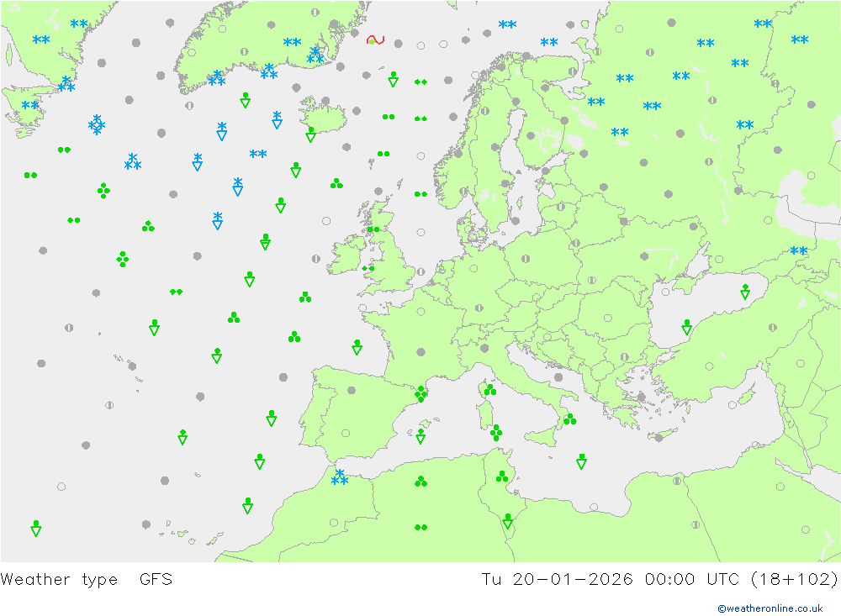Select the green shower symbol over Iceland
The width and height of the screenshot is (841, 616).
tap(310, 134)
